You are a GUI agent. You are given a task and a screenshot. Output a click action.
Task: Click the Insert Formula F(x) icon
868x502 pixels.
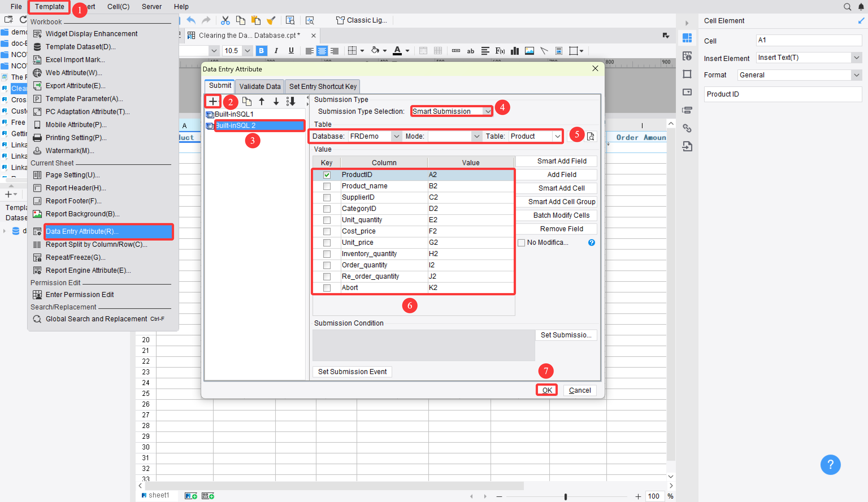tap(500, 51)
